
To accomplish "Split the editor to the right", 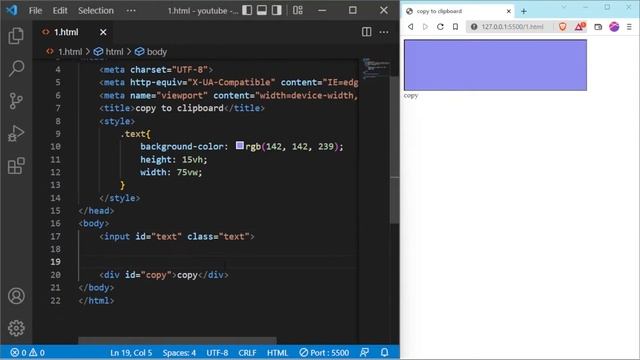I will [367, 32].
